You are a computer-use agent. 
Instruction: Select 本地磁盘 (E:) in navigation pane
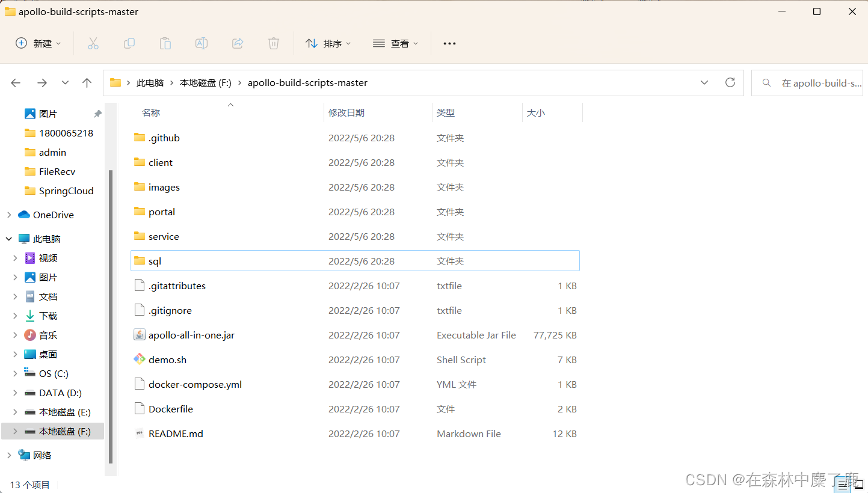tap(58, 412)
